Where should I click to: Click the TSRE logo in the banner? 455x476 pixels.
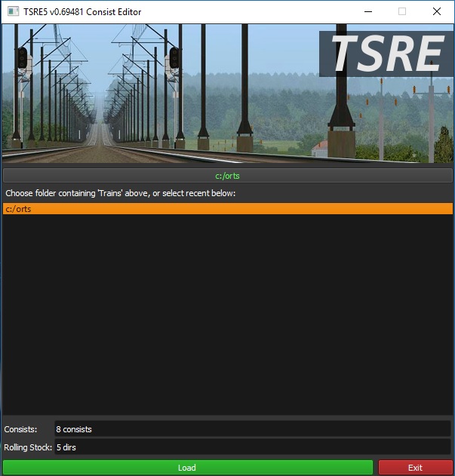pyautogui.click(x=386, y=54)
